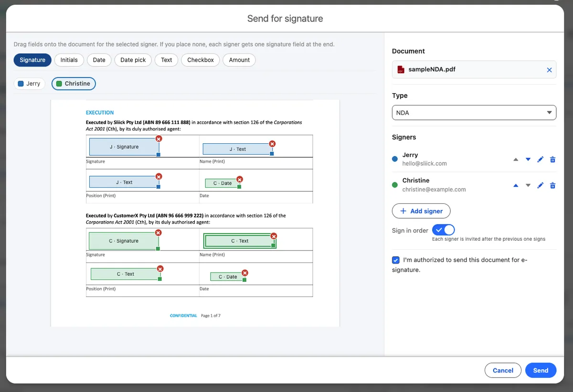Delete signer Christine with the trash icon
This screenshot has width=573, height=392.
pos(552,185)
